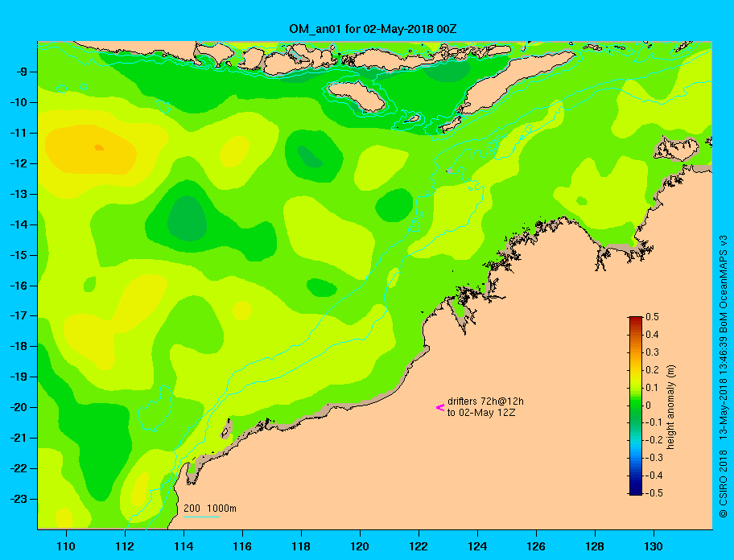734x560 pixels.
Task: Click latitude label "-21"
Action: pos(19,438)
